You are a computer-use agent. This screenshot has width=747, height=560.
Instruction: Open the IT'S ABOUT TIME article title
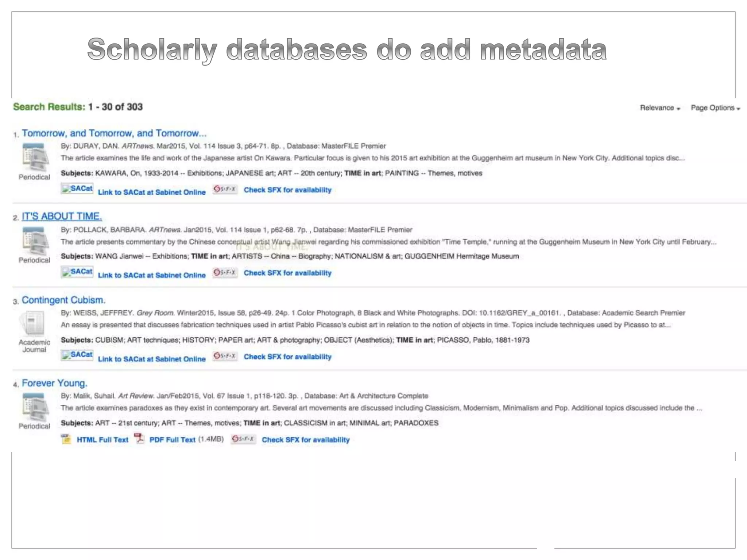pyautogui.click(x=62, y=217)
